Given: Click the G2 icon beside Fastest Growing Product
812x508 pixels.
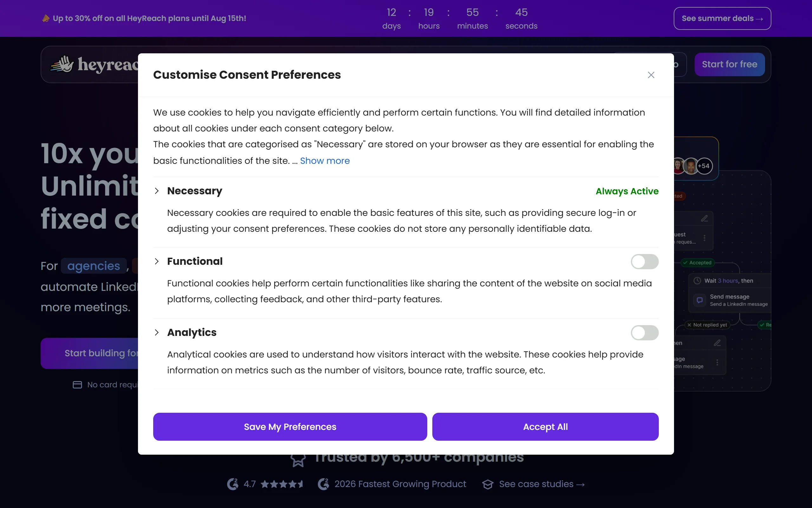Looking at the screenshot, I should 324,484.
